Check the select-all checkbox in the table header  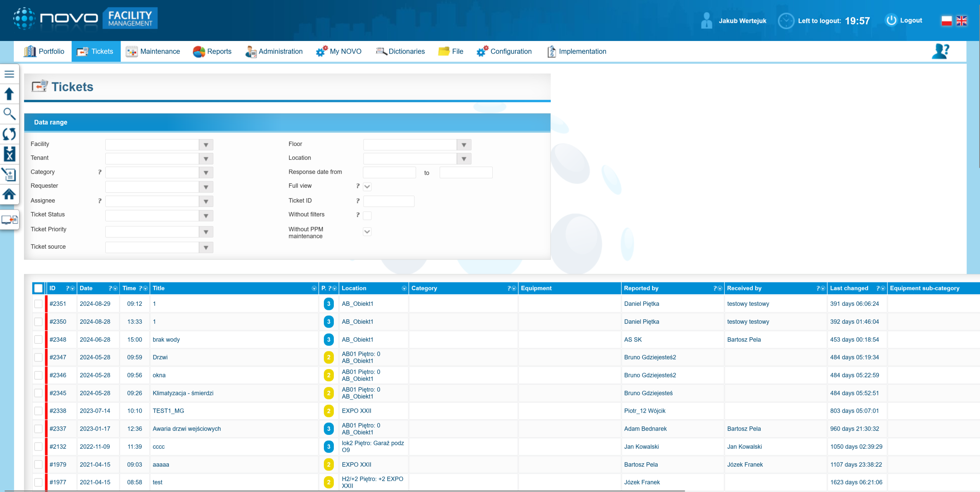(x=38, y=288)
